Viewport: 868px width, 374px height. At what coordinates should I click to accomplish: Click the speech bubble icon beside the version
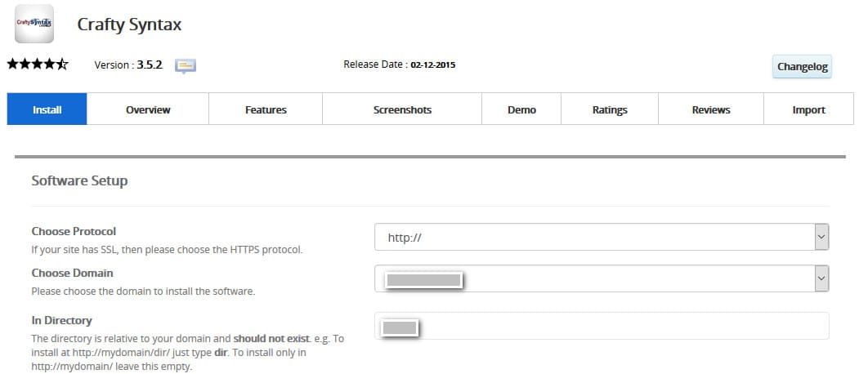click(186, 65)
